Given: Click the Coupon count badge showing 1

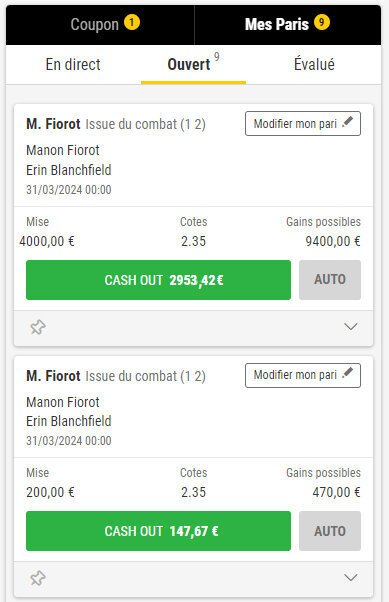Looking at the screenshot, I should click(x=132, y=22).
